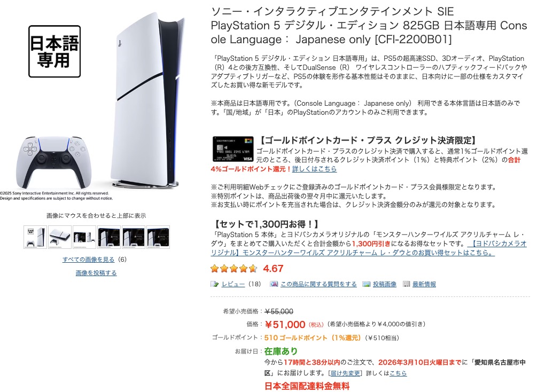537x392 pixels.
Task: Click the 日本語専用 badge on main image
Action: (55, 51)
